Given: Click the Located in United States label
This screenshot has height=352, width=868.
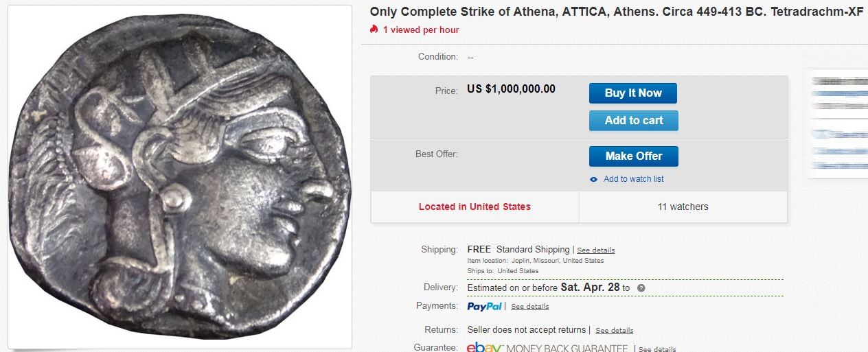Looking at the screenshot, I should tap(475, 207).
